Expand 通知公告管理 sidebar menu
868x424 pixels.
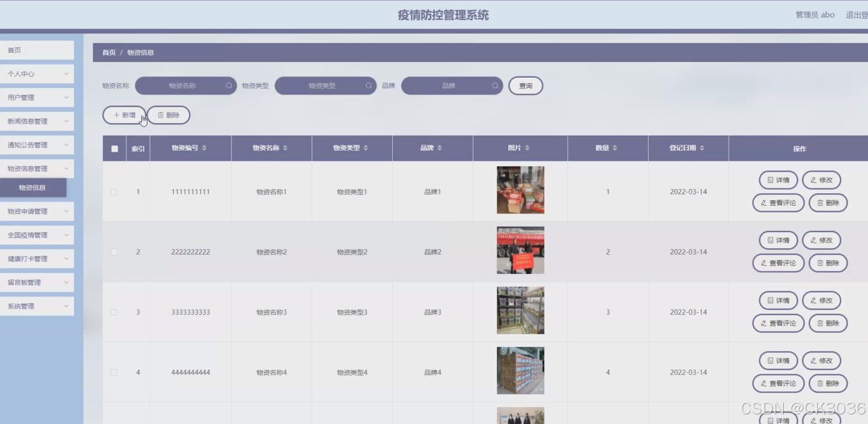[x=37, y=145]
